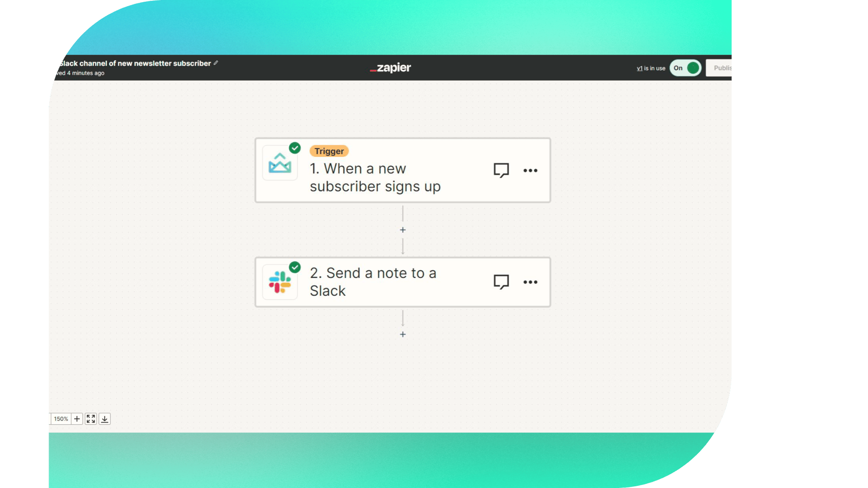Click the green checkmark on step 1
This screenshot has width=868, height=488.
[x=295, y=148]
